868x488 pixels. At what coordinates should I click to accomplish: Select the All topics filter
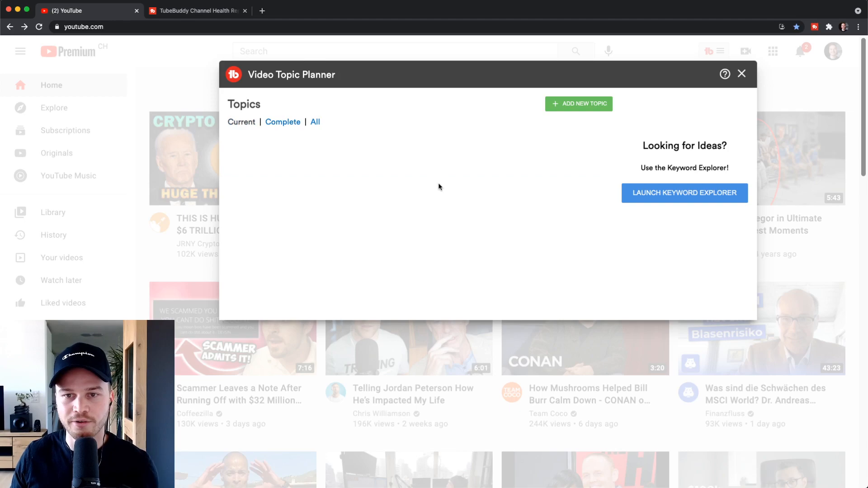315,122
